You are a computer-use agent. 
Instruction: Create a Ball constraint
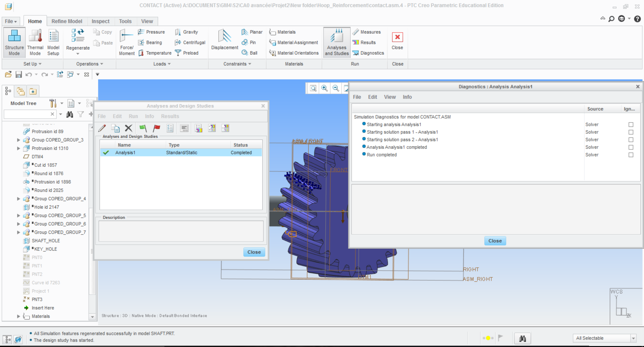[x=249, y=53]
